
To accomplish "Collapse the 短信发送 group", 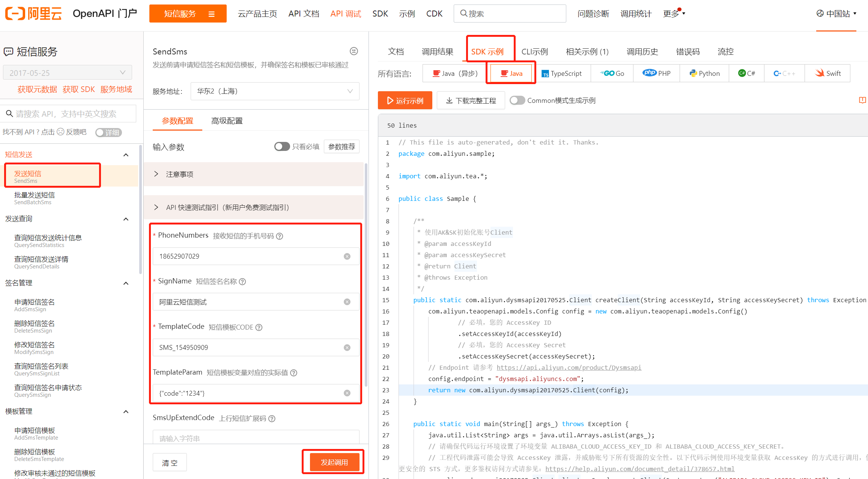I will pos(126,155).
